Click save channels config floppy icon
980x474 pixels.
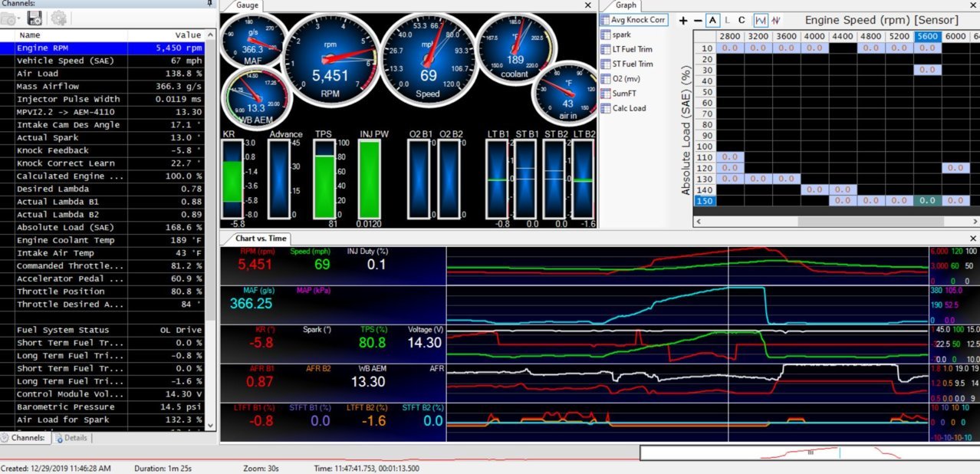pos(34,18)
